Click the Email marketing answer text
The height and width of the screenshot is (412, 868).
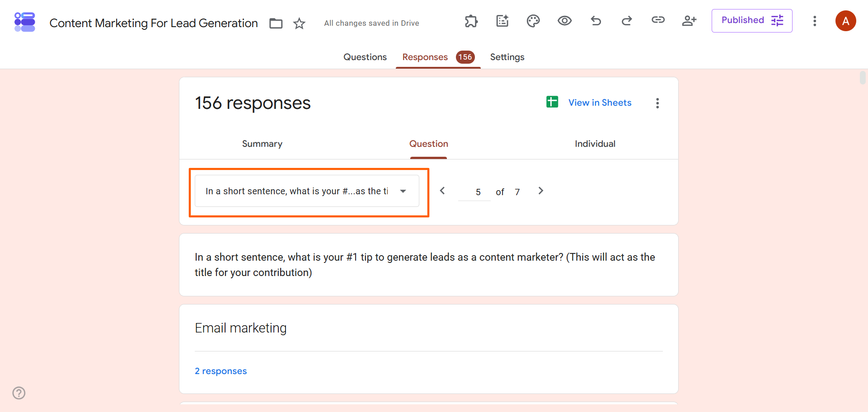(240, 328)
